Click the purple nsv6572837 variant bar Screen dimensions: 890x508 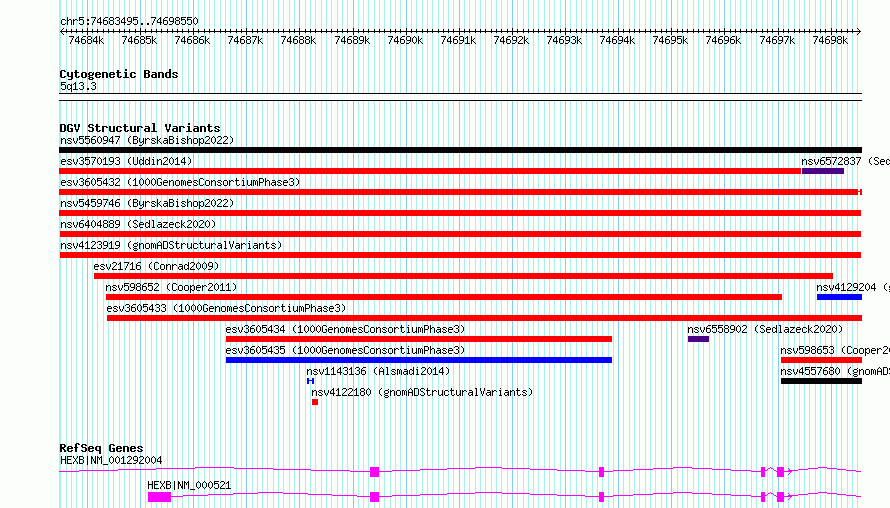pos(823,171)
